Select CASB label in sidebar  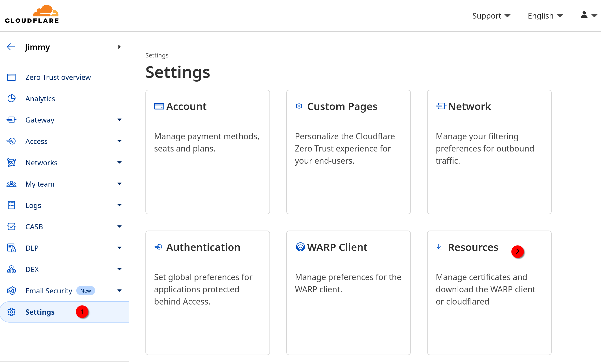point(34,227)
